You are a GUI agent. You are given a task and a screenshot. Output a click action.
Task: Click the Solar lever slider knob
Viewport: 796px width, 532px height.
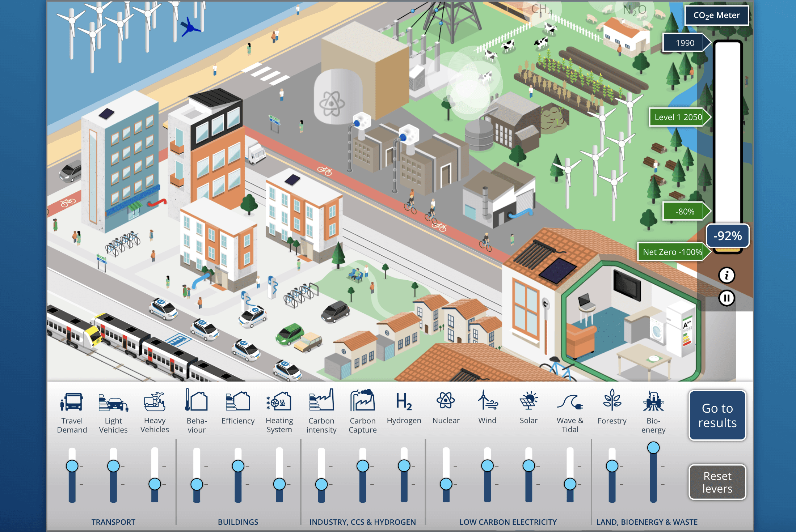coord(528,466)
